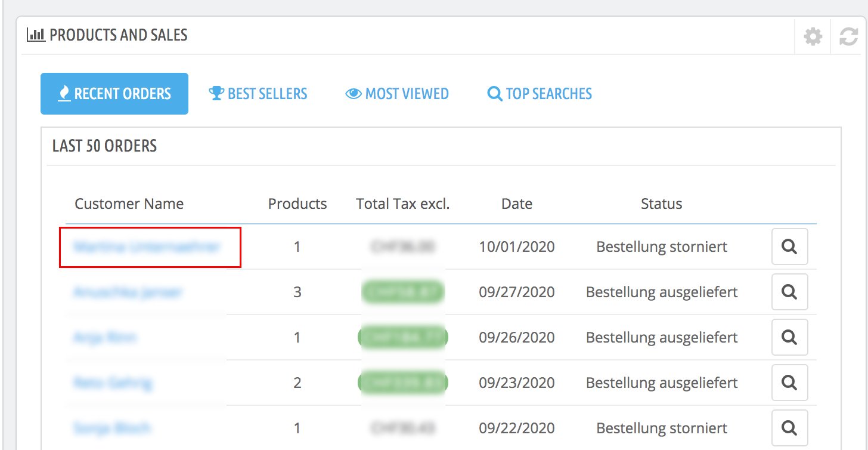Viewport: 868px width, 450px height.
Task: Click the customer name for 09/26/2020 order
Action: (105, 337)
